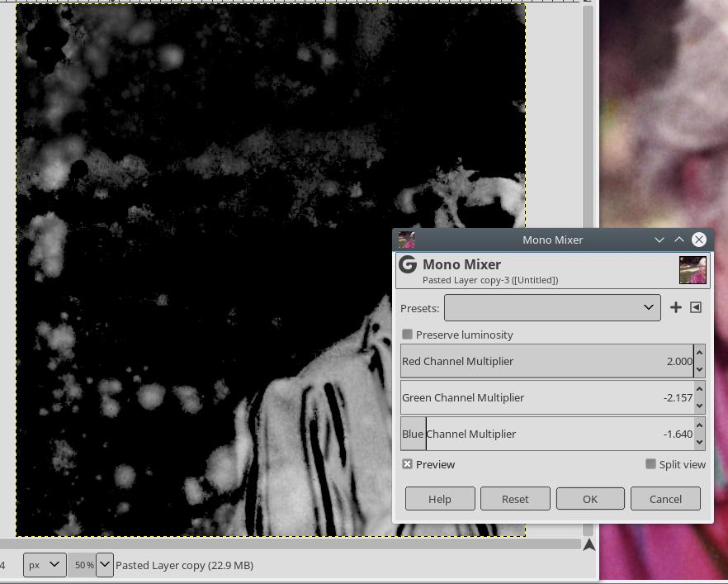This screenshot has height=584, width=728.
Task: Click the Mono Mixer title bar window icon
Action: tap(406, 240)
